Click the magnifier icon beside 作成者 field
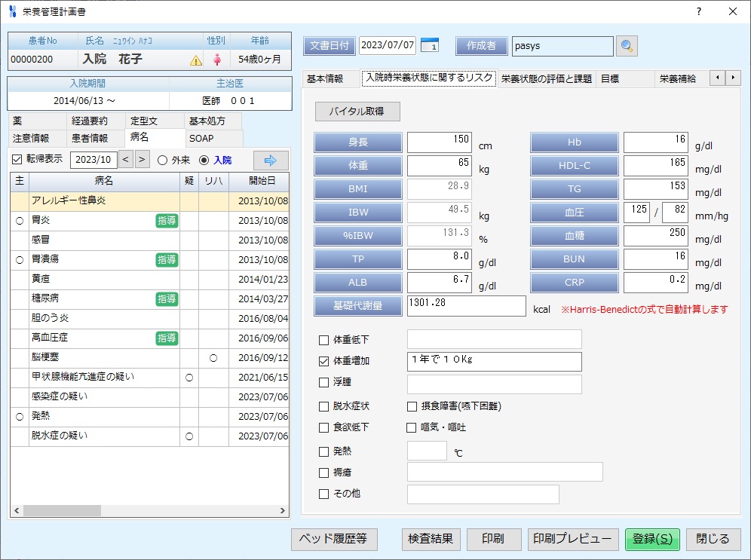751x560 pixels. 628,46
